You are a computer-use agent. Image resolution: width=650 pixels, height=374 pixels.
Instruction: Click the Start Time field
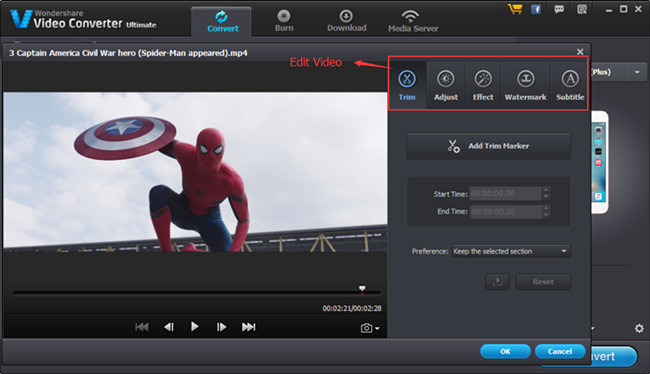tap(505, 194)
